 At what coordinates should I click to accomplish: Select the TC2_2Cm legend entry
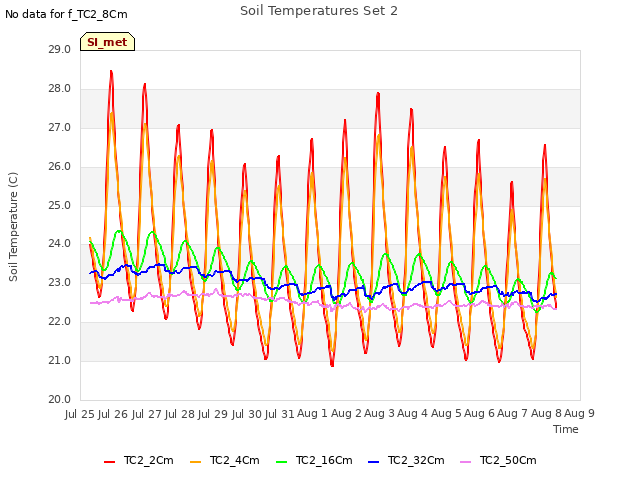tap(139, 461)
